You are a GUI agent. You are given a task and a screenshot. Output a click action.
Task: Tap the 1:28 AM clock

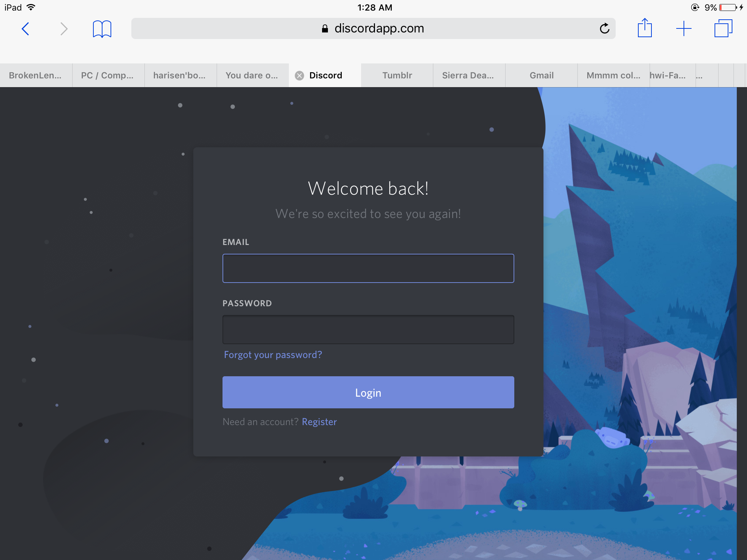coord(375,7)
